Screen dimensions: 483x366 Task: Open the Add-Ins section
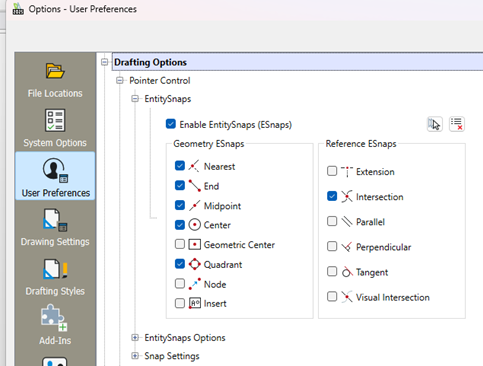pyautogui.click(x=55, y=325)
